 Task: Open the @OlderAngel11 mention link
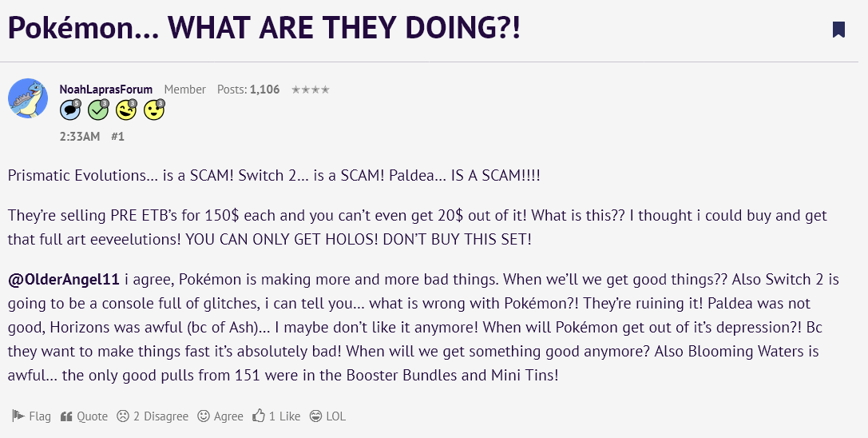(x=64, y=280)
